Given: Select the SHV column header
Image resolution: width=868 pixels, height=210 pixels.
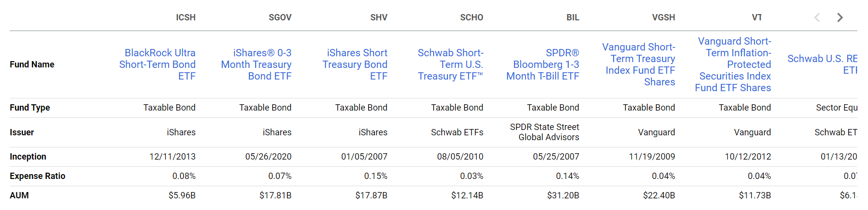Looking at the screenshot, I should pos(379,17).
